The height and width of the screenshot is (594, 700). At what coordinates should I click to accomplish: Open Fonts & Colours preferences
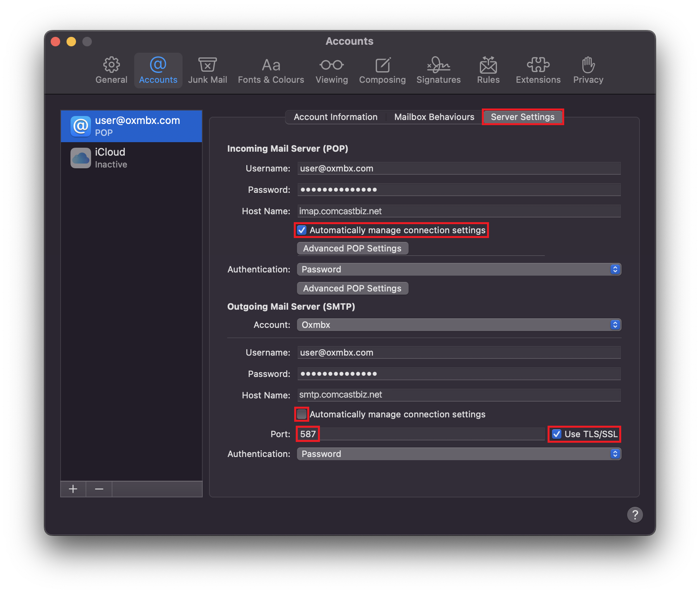271,70
